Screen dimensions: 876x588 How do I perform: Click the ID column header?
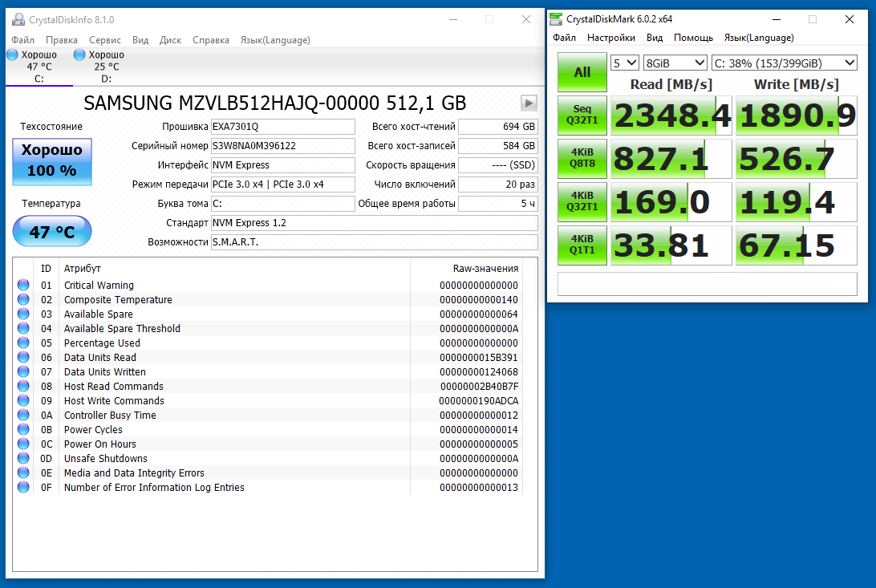(x=46, y=269)
